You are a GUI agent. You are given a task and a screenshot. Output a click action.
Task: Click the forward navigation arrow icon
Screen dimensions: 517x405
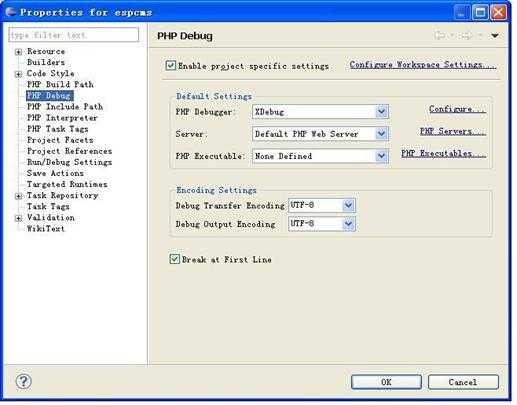[468, 35]
